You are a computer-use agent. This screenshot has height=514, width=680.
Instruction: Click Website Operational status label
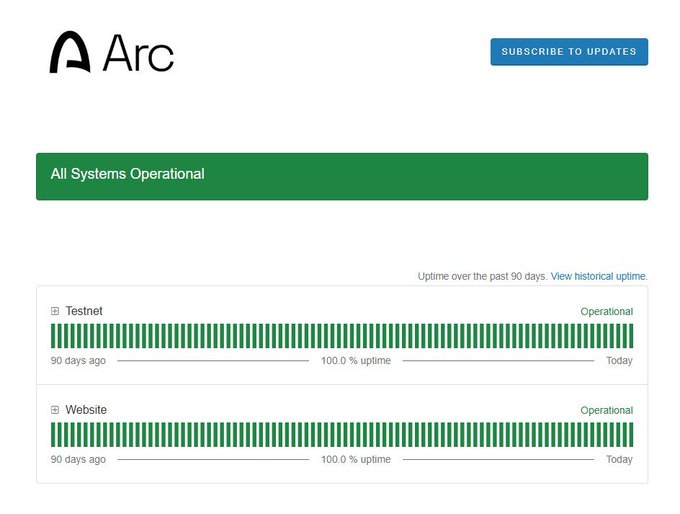pyautogui.click(x=607, y=410)
